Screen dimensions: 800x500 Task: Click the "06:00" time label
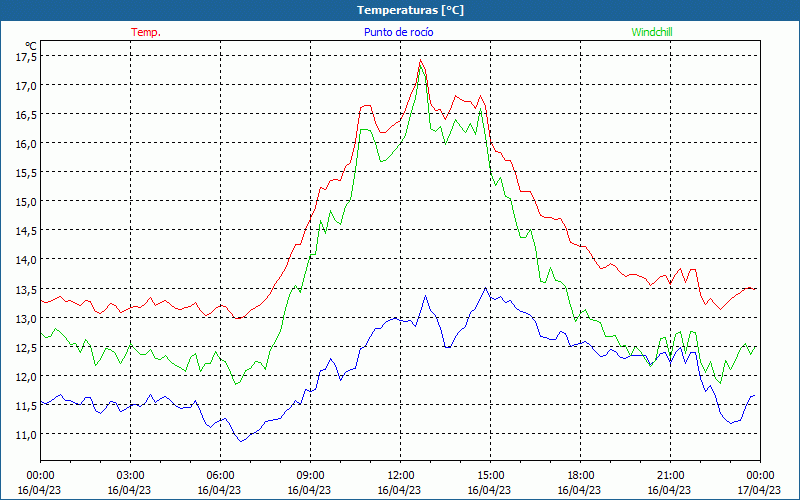[x=220, y=476]
